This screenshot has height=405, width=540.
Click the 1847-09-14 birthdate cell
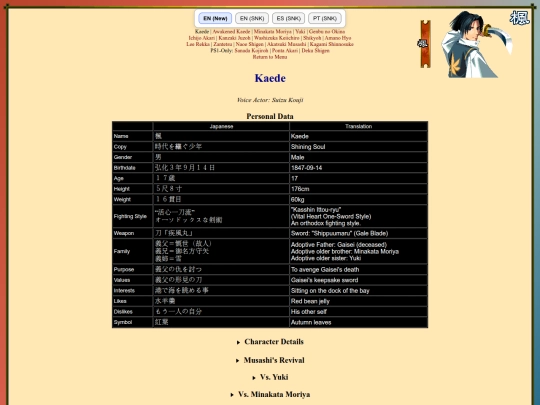coord(359,168)
